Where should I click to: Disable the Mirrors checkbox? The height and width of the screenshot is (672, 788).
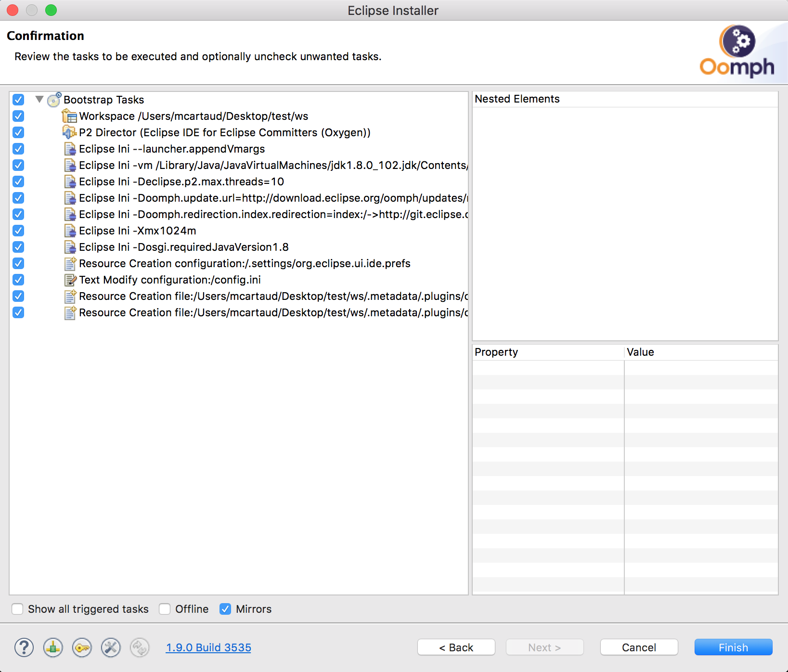point(225,609)
